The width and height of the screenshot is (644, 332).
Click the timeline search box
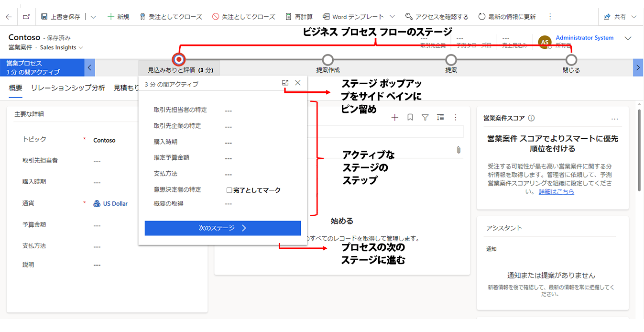[x=385, y=131]
